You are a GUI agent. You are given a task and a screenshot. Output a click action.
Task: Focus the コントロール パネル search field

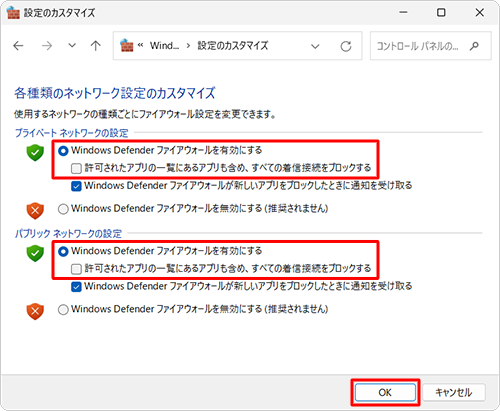431,46
